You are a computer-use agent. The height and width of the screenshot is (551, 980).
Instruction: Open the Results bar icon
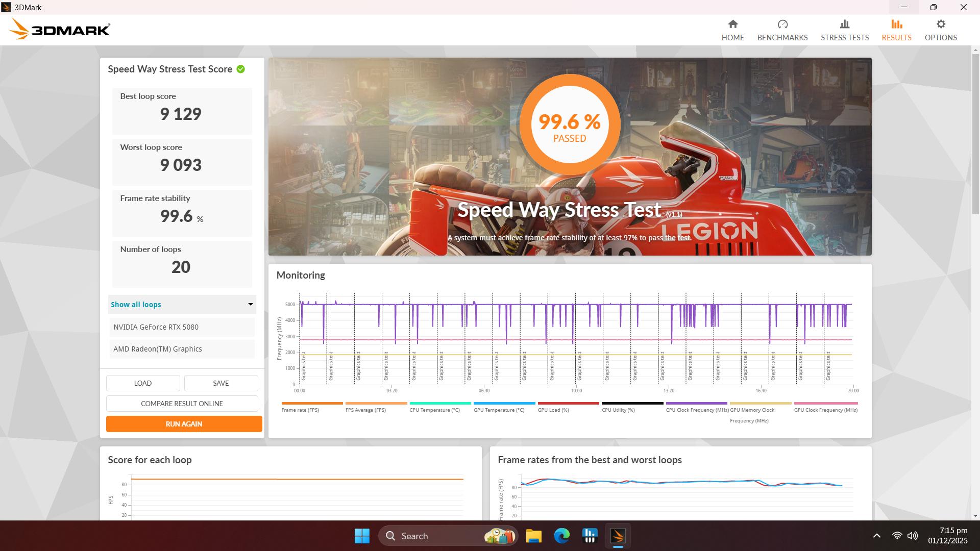tap(896, 24)
